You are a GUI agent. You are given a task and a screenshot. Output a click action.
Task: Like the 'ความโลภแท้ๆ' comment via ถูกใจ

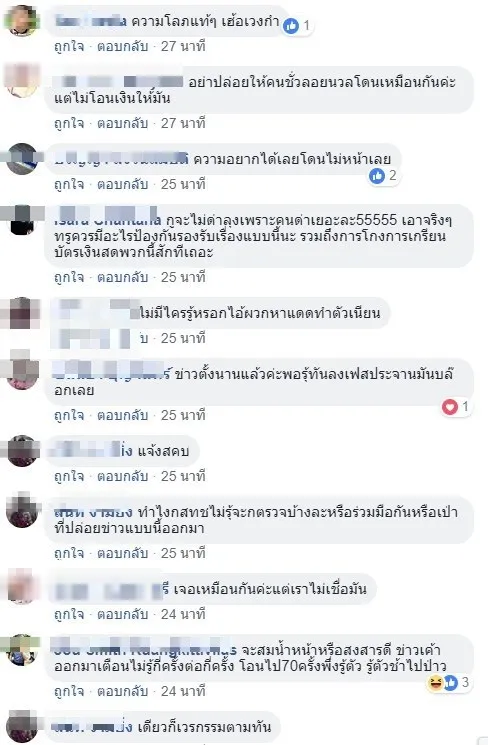[69, 47]
